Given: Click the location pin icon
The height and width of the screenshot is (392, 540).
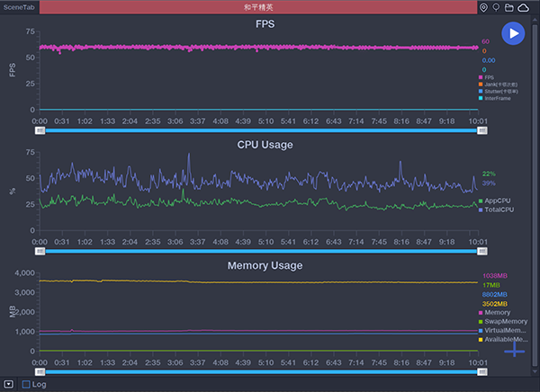Looking at the screenshot, I should tap(484, 7).
